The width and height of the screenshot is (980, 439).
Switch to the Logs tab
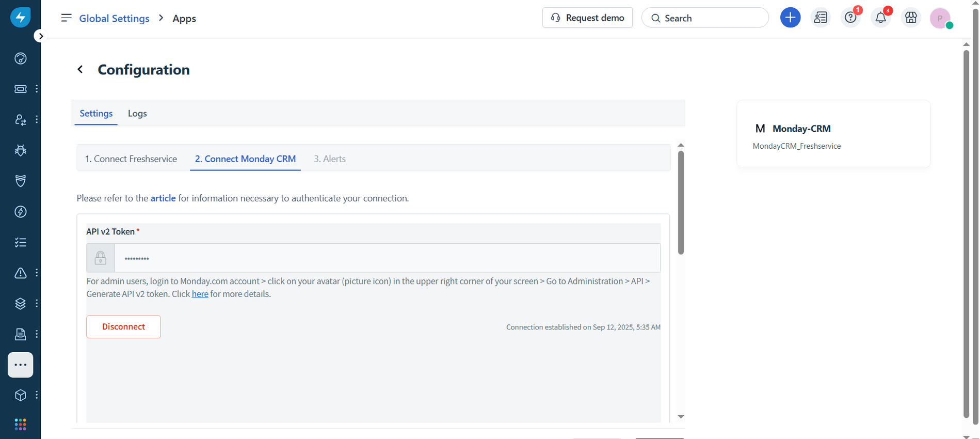[x=137, y=114]
